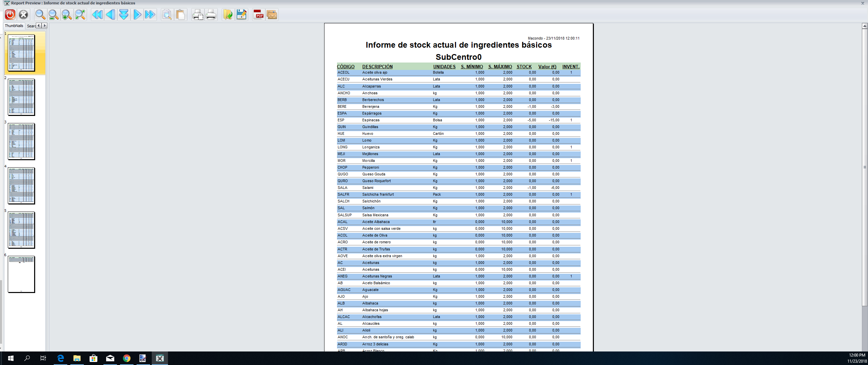Screen dimensions: 868x365
Task: Export the report as PDF
Action: click(x=259, y=15)
